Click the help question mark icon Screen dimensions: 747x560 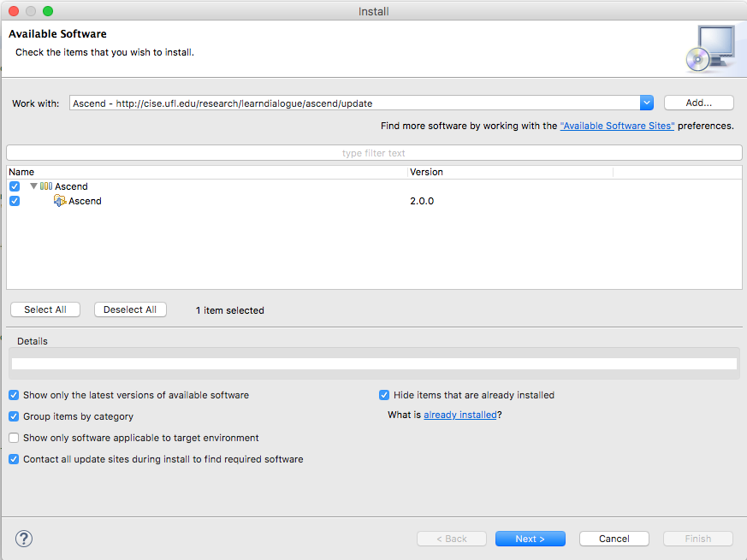[24, 539]
